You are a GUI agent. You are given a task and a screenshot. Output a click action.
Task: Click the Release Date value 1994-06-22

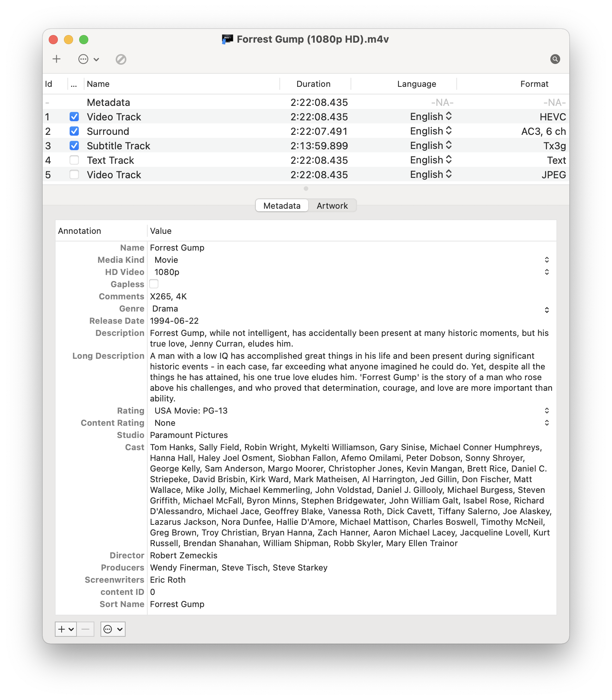[x=174, y=321]
